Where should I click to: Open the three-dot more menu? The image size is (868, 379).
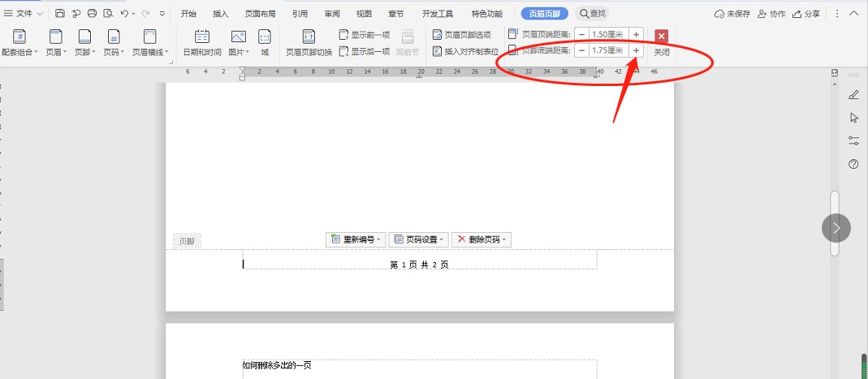(x=837, y=14)
